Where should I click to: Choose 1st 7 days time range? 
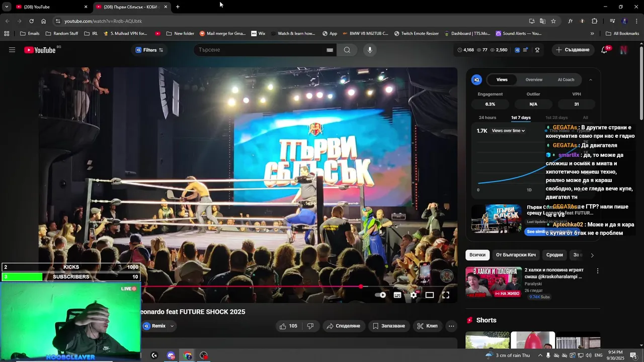tap(521, 118)
